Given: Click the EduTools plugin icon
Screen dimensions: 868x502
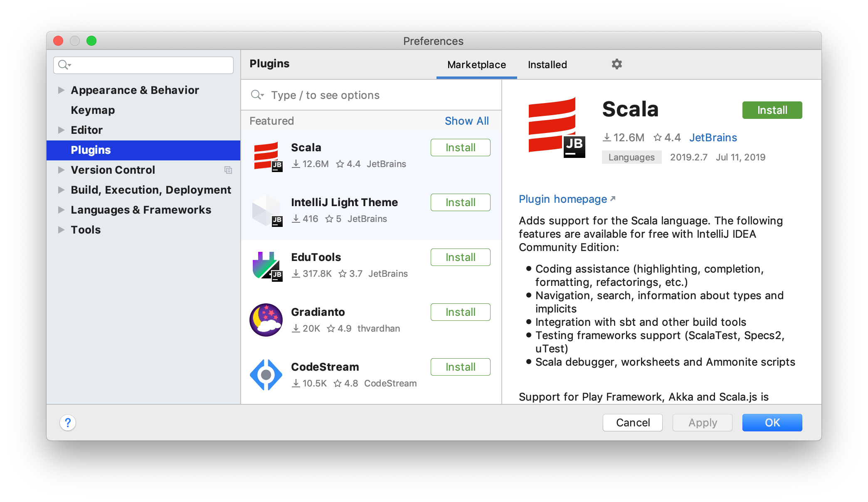Looking at the screenshot, I should pos(266,264).
